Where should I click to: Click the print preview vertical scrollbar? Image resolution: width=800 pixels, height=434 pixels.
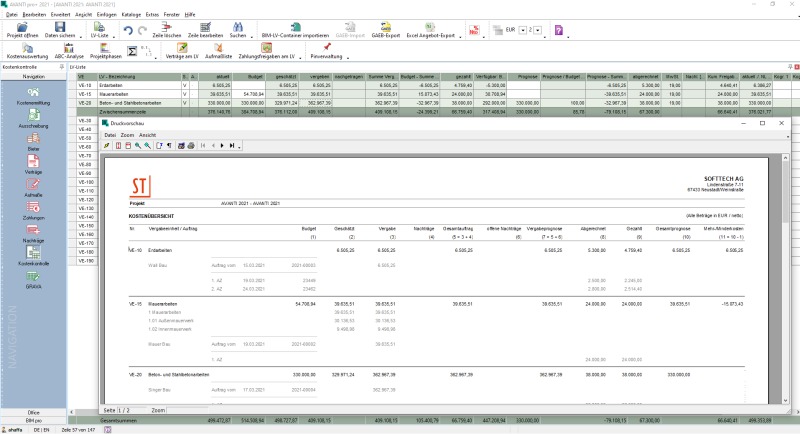pos(785,279)
